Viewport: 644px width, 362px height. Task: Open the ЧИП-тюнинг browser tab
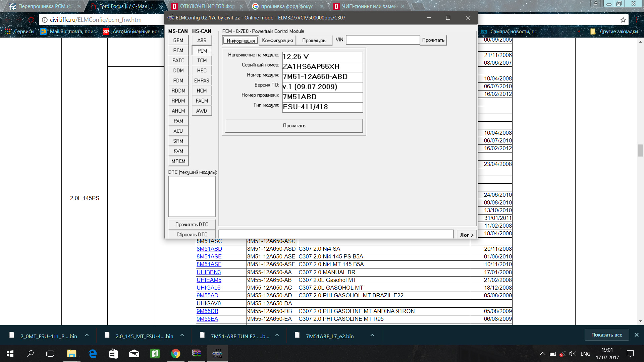[x=369, y=6]
